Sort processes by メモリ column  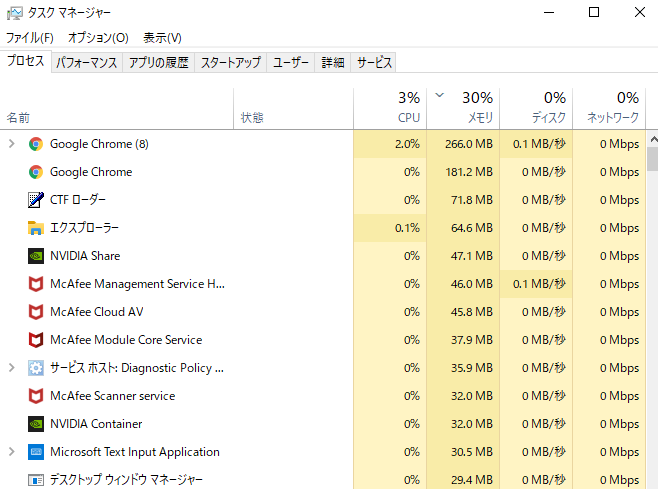pyautogui.click(x=463, y=109)
